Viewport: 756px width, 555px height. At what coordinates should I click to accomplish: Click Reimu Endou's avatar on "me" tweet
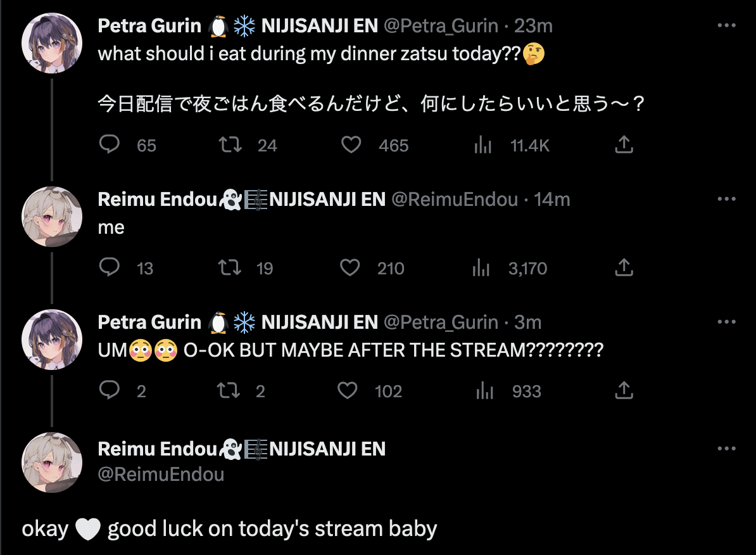coord(52,217)
